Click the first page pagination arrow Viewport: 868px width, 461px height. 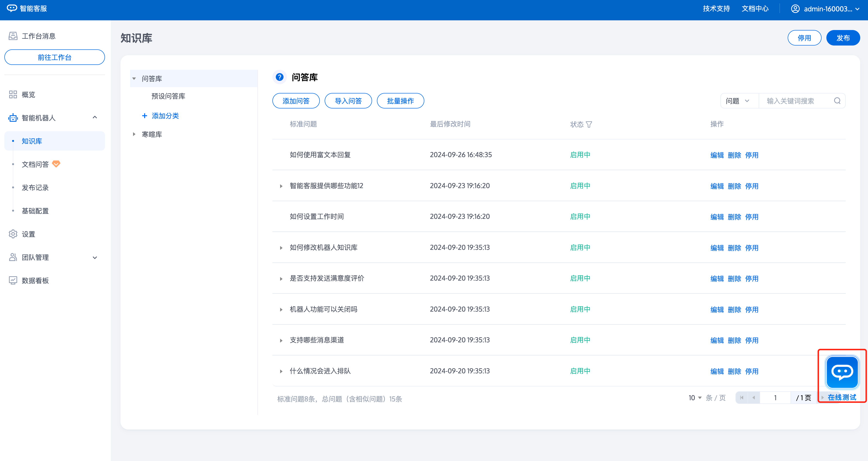coord(741,398)
